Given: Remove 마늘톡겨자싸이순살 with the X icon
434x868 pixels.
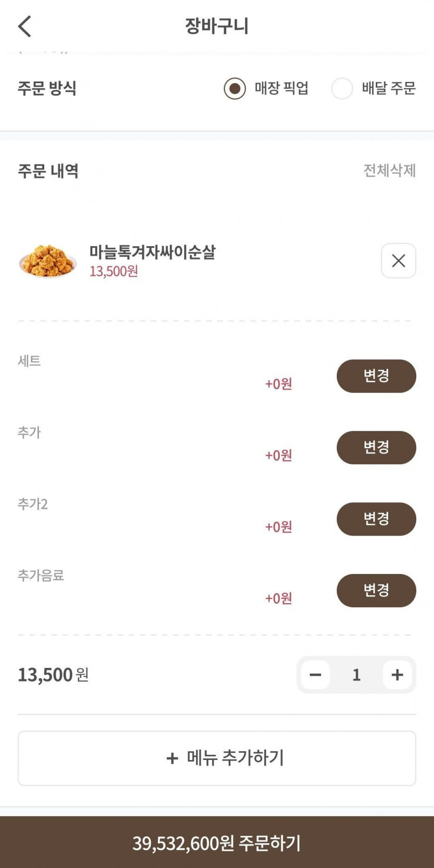Looking at the screenshot, I should click(x=398, y=261).
